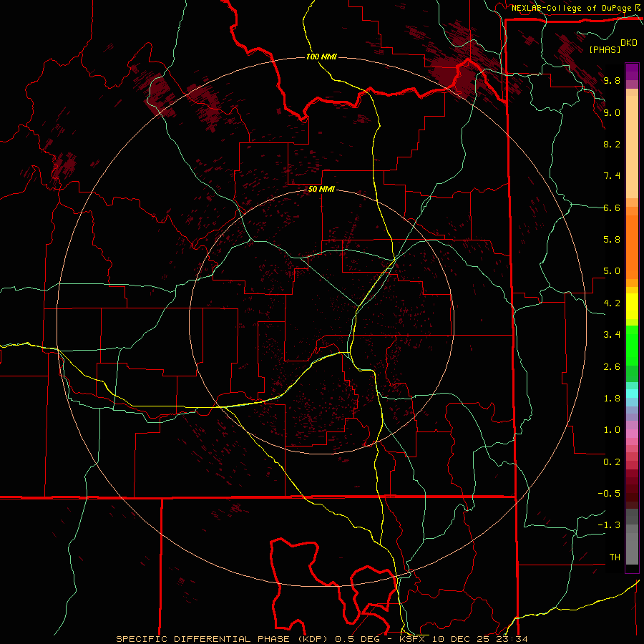Click the 9.0 scale value
This screenshot has height=644, width=644.
(612, 112)
